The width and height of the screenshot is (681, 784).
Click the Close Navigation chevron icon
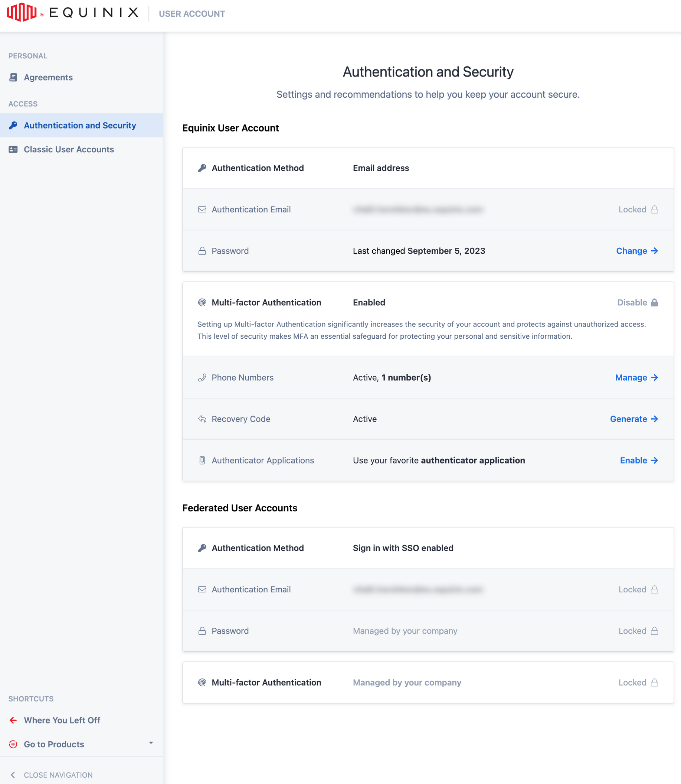point(13,775)
